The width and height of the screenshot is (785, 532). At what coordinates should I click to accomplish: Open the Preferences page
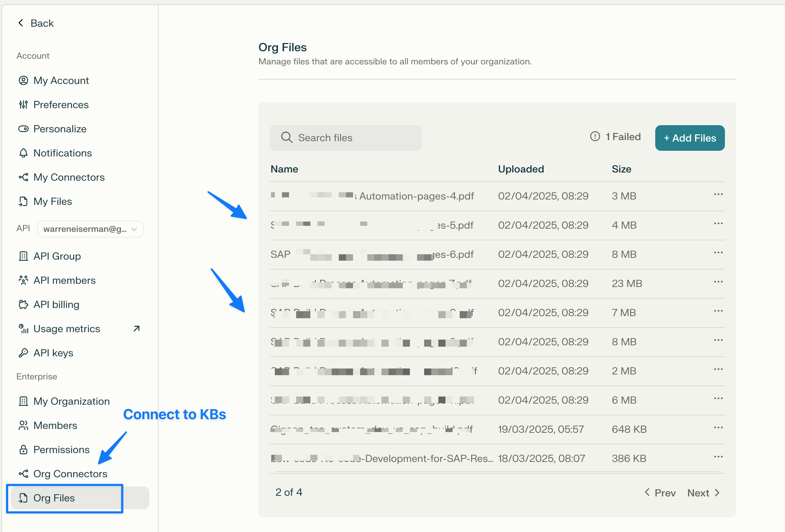click(x=61, y=105)
